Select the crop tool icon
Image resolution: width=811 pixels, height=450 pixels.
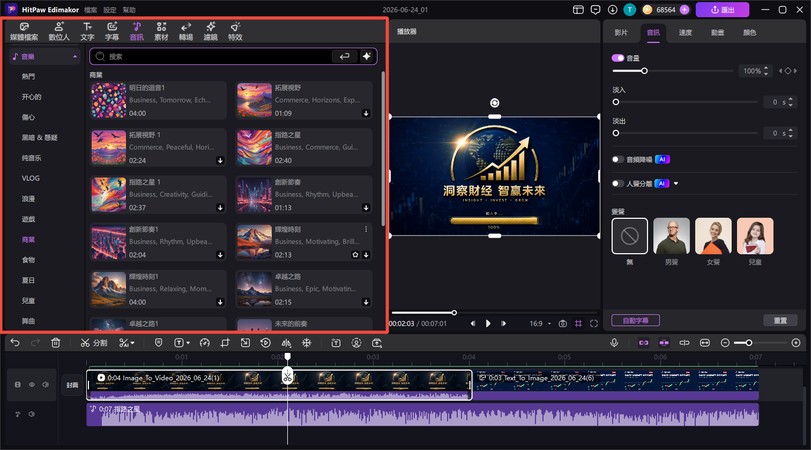pyautogui.click(x=225, y=343)
